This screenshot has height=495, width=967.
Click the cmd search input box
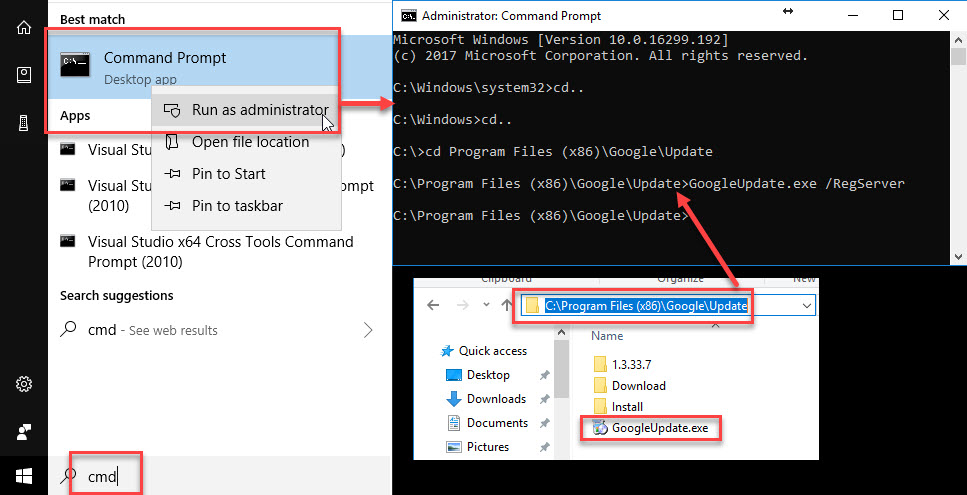pyautogui.click(x=220, y=475)
